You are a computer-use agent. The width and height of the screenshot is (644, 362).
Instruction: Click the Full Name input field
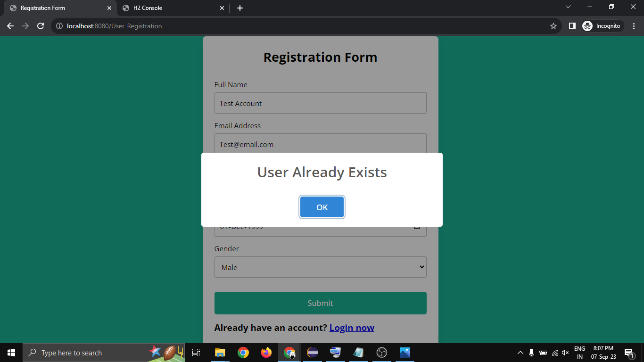(321, 103)
